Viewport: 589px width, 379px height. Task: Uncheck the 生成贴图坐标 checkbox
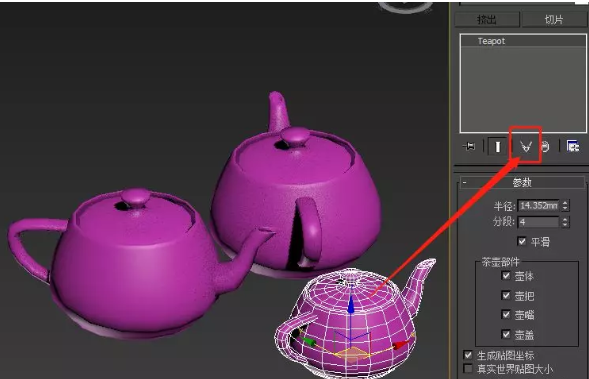pyautogui.click(x=468, y=355)
